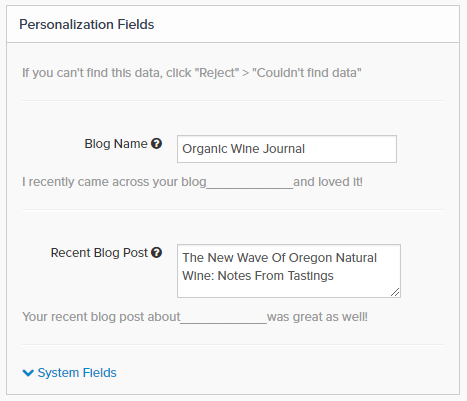Expand the System Fields section

click(69, 373)
